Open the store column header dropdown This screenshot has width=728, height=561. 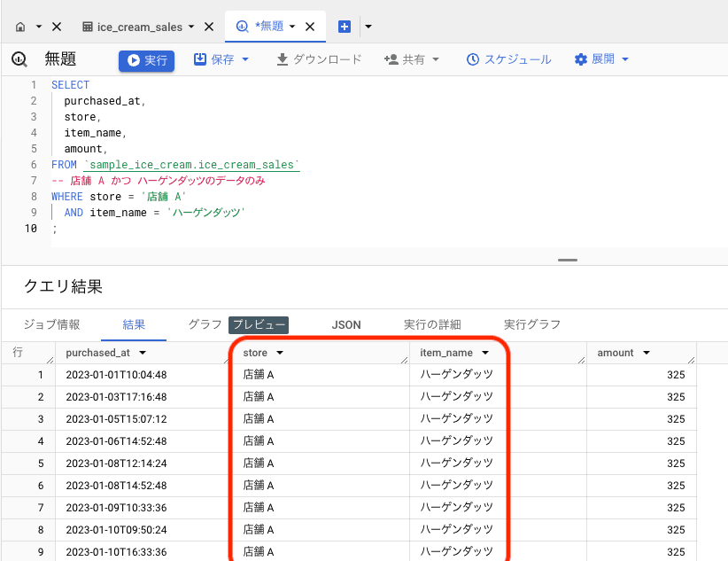pos(280,353)
